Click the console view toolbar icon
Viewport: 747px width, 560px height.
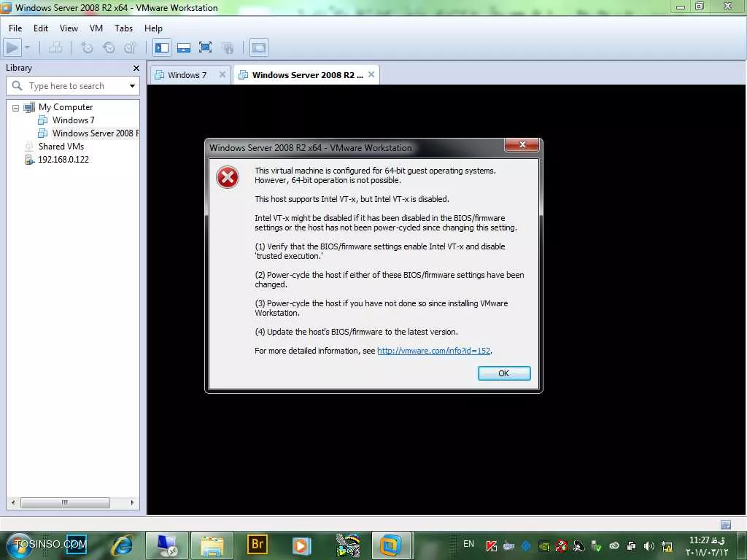click(x=259, y=47)
